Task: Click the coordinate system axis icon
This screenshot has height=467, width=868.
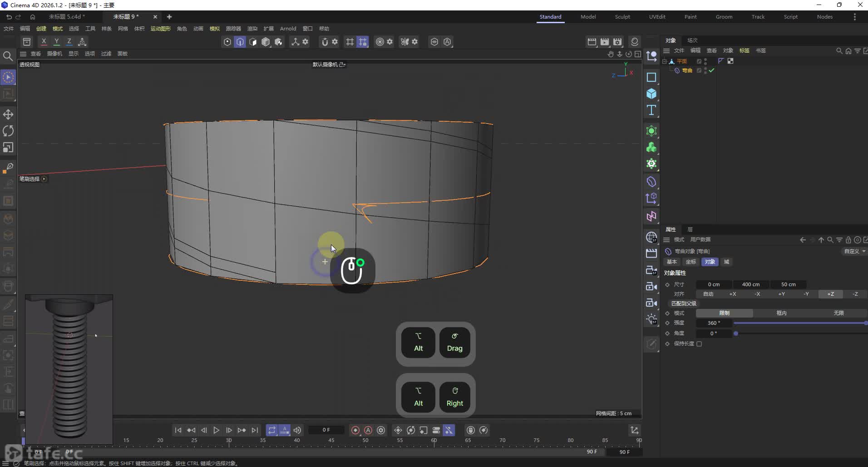Action: [82, 42]
